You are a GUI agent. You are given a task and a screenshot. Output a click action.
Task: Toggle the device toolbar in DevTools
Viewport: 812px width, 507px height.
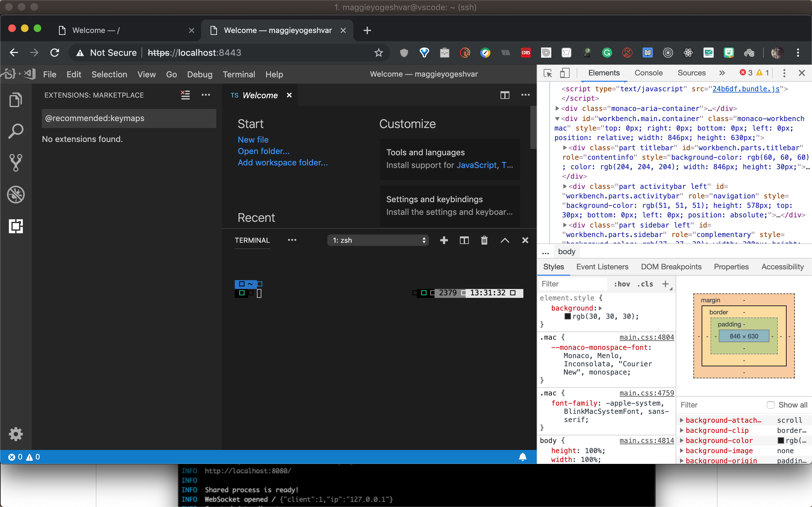coord(565,73)
